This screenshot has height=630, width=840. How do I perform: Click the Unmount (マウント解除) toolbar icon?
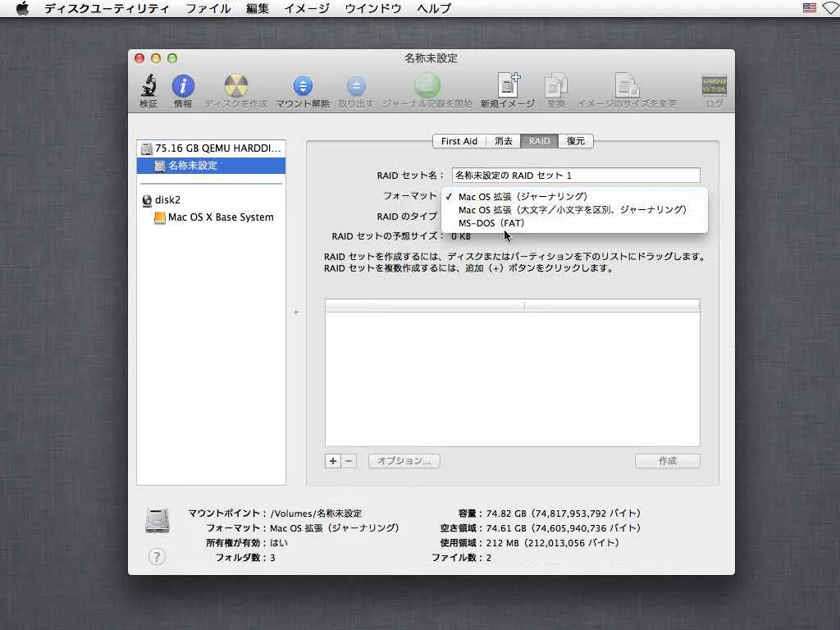[303, 85]
